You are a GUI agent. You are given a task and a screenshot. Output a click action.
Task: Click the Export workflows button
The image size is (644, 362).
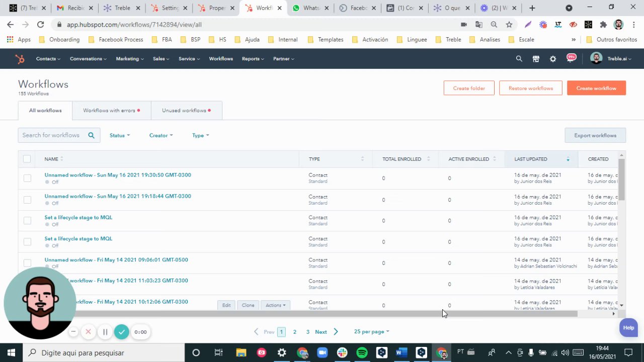pos(595,135)
